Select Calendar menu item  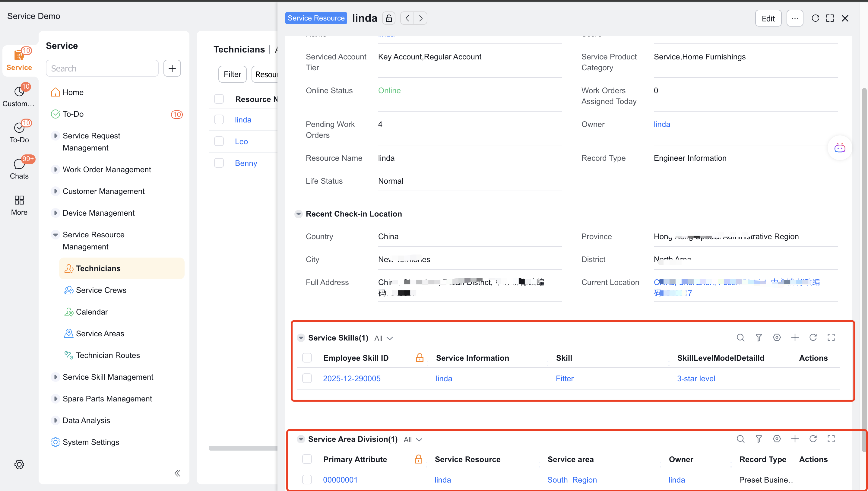86,312
